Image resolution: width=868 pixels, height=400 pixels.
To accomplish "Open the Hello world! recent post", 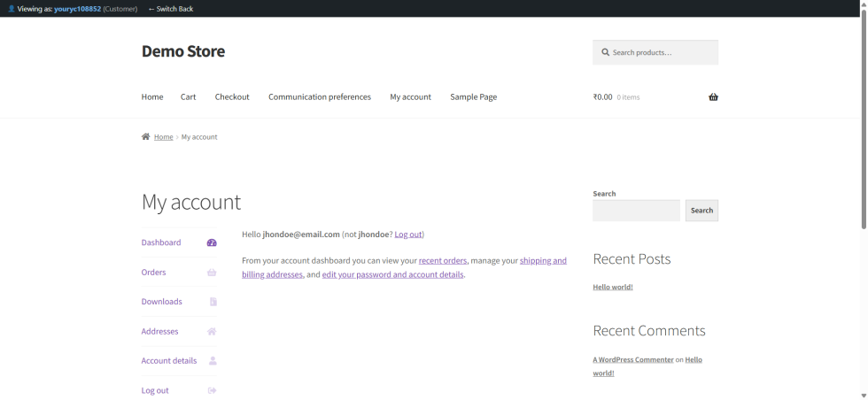I will click(x=613, y=288).
